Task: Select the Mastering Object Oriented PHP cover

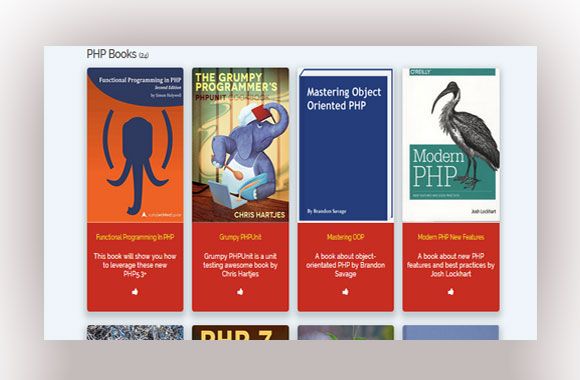Action: coord(345,145)
